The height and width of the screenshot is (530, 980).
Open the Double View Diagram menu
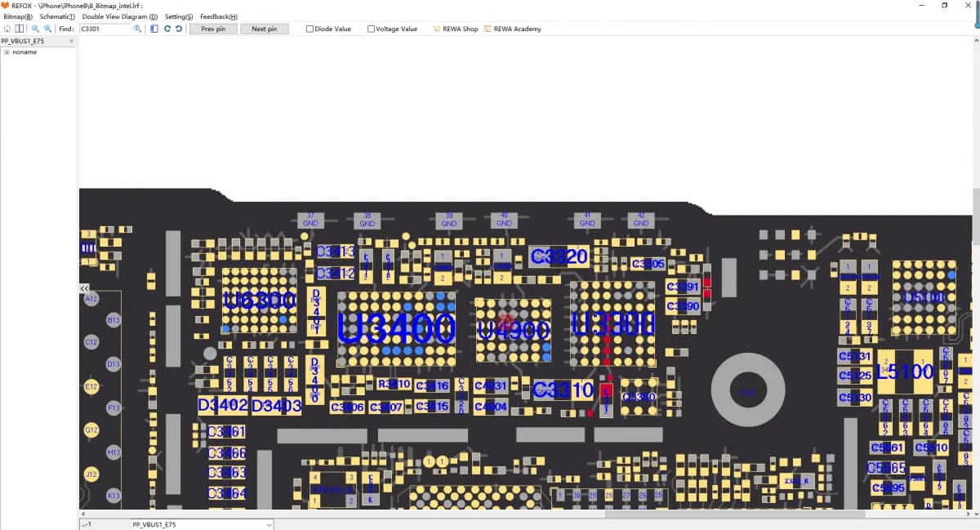pos(120,16)
